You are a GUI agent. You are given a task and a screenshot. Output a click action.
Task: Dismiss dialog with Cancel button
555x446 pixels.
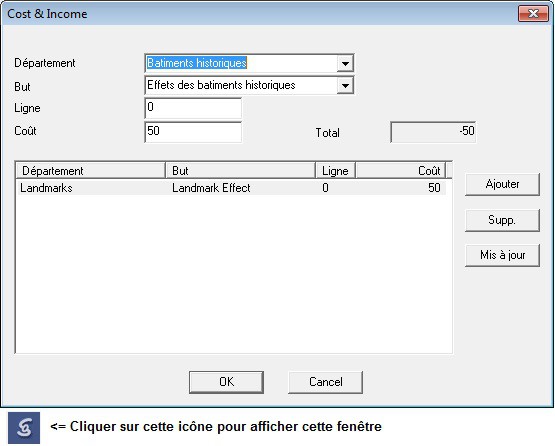coord(326,382)
